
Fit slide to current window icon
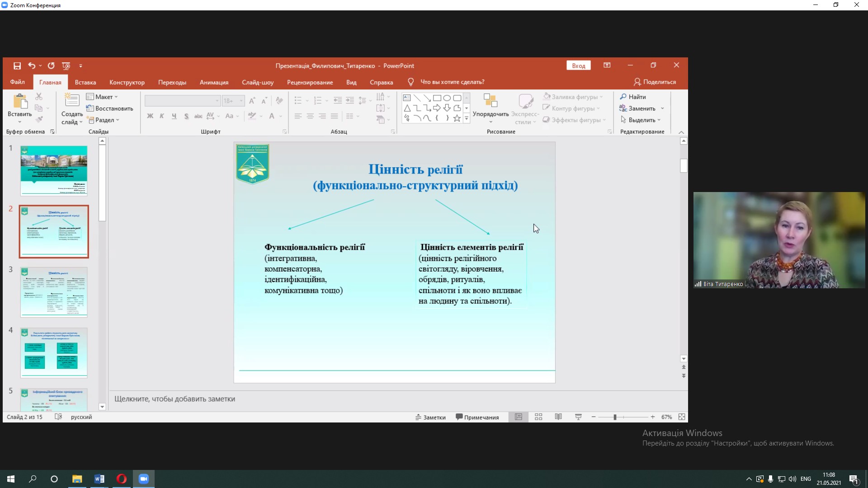[682, 417]
